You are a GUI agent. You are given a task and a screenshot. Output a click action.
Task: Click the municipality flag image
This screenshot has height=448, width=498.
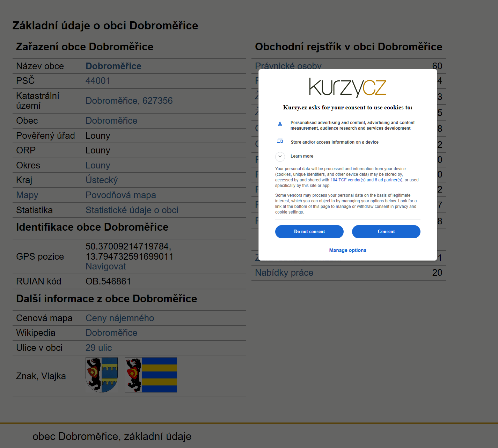point(151,375)
